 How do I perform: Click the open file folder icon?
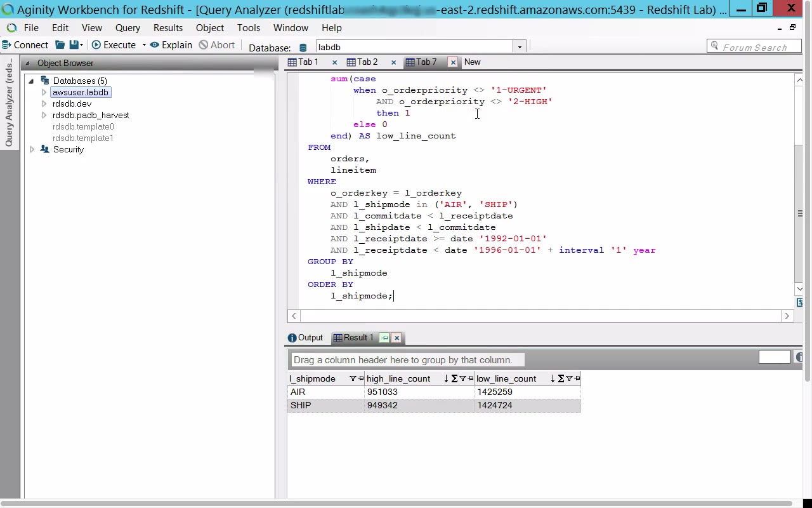coord(60,45)
